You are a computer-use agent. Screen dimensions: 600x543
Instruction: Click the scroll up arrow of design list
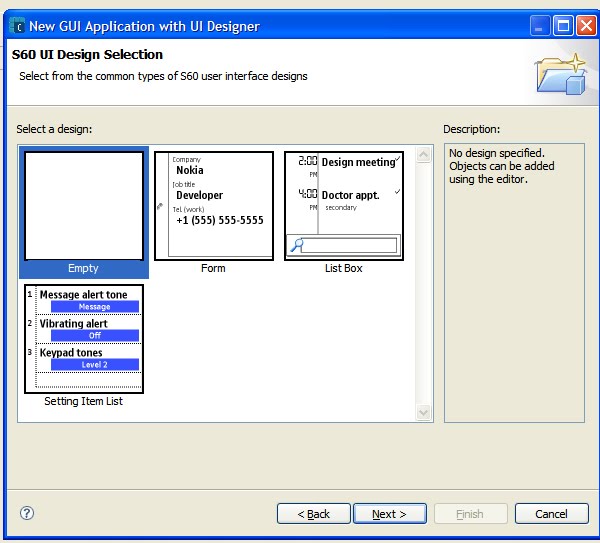coord(424,155)
